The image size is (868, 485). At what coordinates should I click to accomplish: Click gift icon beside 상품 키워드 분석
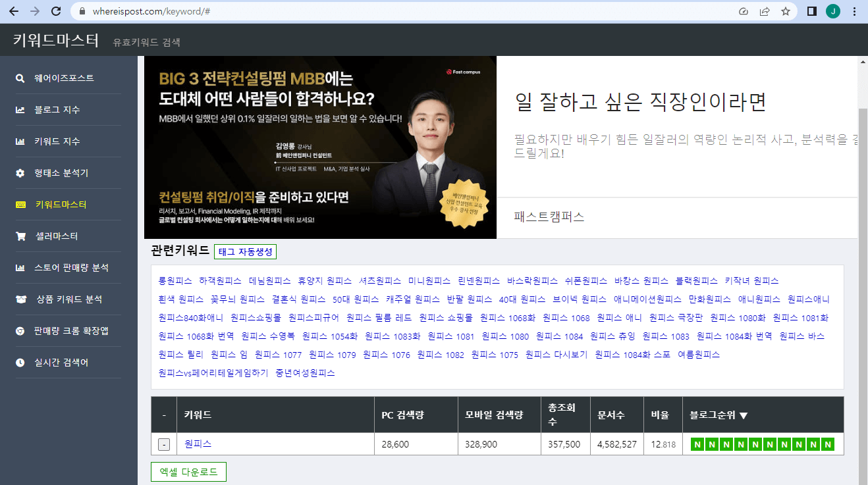20,299
